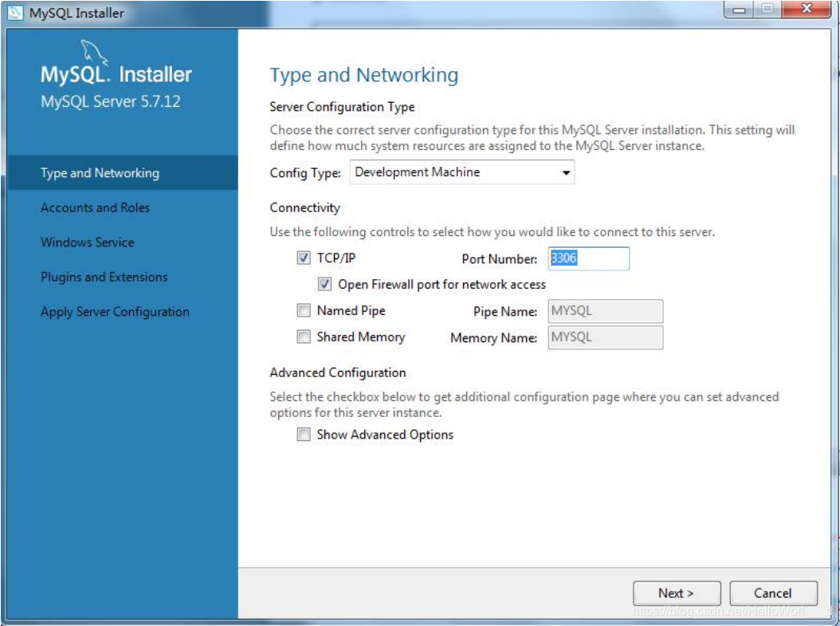Click the MySQL Installer title bar icon
This screenshot has width=840, height=626.
pos(15,12)
